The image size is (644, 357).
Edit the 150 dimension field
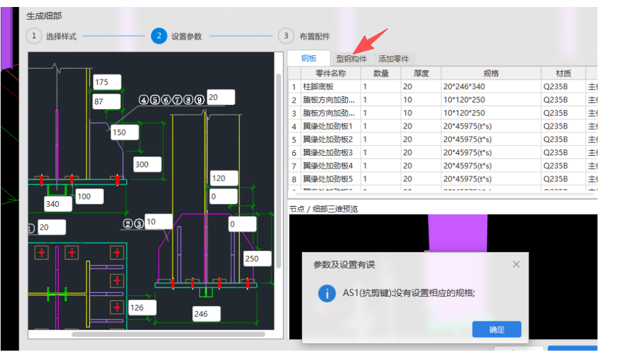pyautogui.click(x=125, y=132)
